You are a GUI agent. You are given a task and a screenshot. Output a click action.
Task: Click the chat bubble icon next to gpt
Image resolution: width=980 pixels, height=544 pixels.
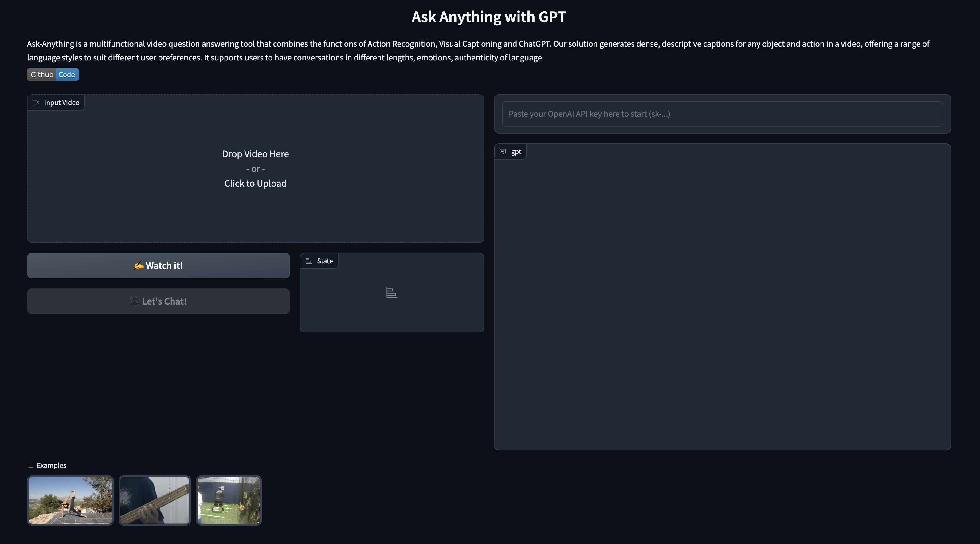point(503,152)
